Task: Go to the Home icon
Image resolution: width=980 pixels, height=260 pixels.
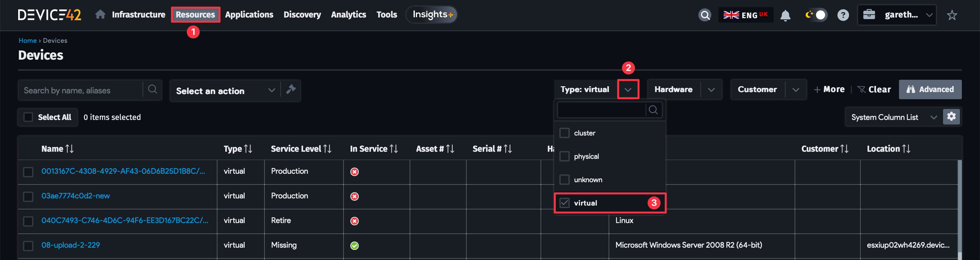Action: 100,15
